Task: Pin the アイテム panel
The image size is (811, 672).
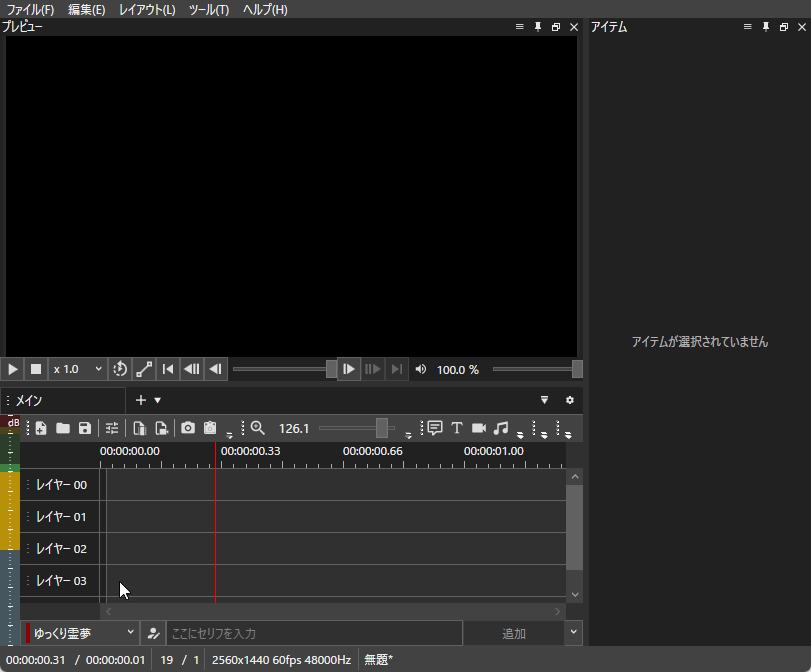Action: pyautogui.click(x=765, y=27)
